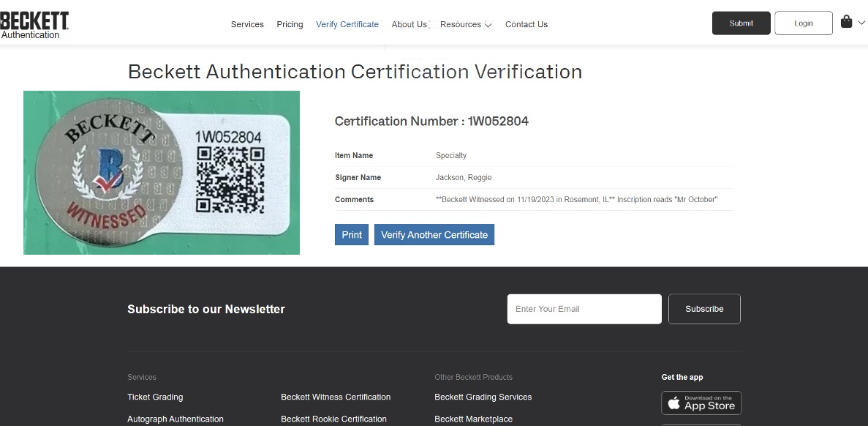
Task: Select the Beckett Authentication Certification Verification heading
Action: (355, 72)
